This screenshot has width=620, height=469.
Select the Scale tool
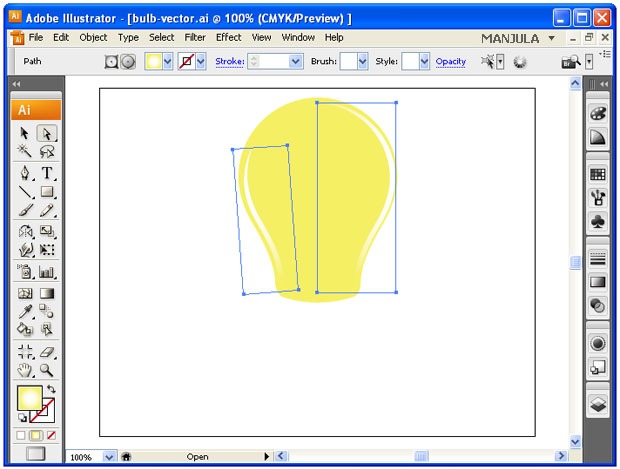coord(47,231)
